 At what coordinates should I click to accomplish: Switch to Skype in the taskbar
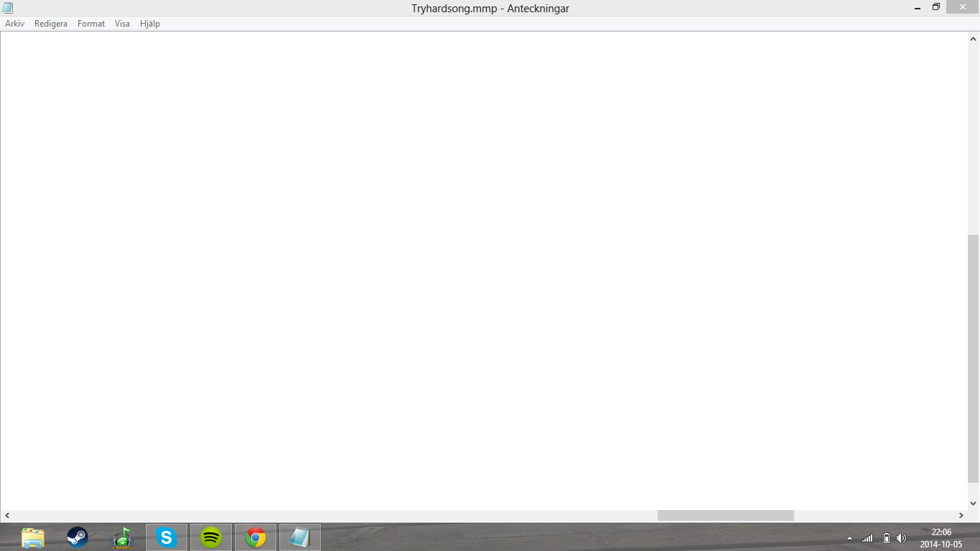coord(167,537)
